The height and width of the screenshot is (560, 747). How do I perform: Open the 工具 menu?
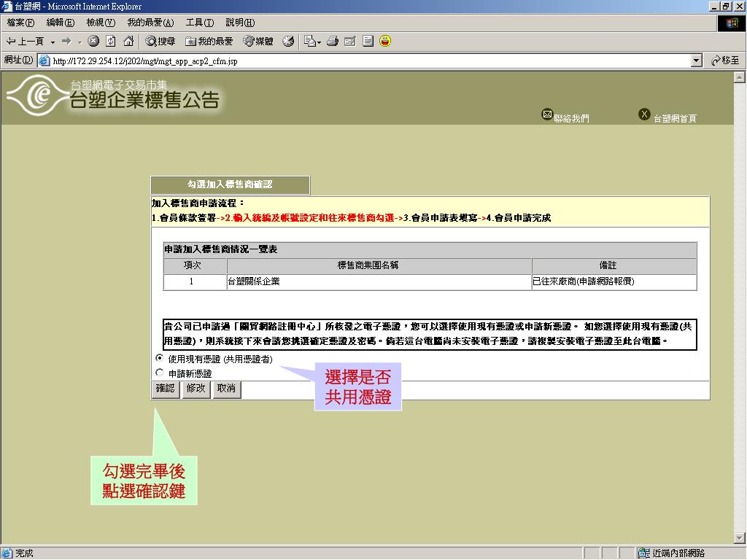click(x=200, y=23)
